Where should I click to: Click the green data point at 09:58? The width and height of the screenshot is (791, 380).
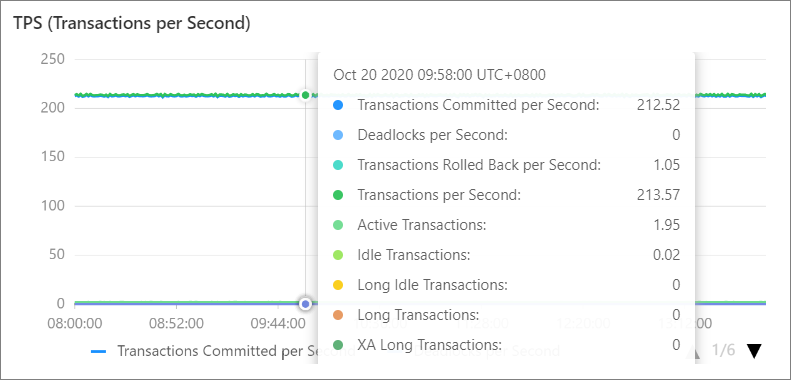pos(305,95)
